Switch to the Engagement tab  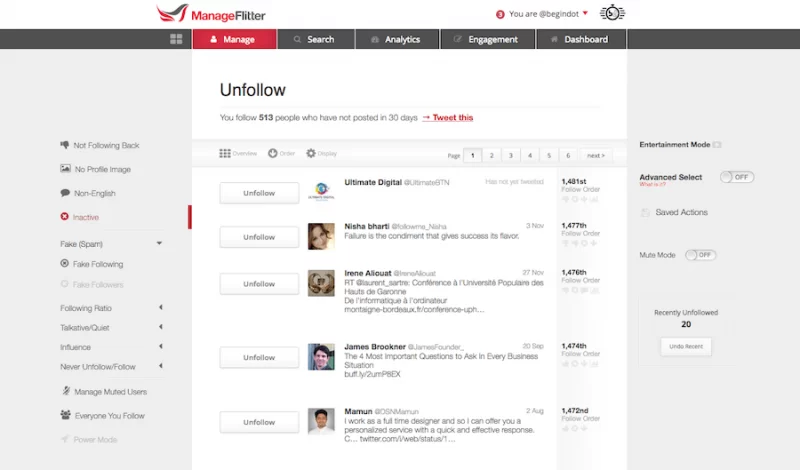488,39
